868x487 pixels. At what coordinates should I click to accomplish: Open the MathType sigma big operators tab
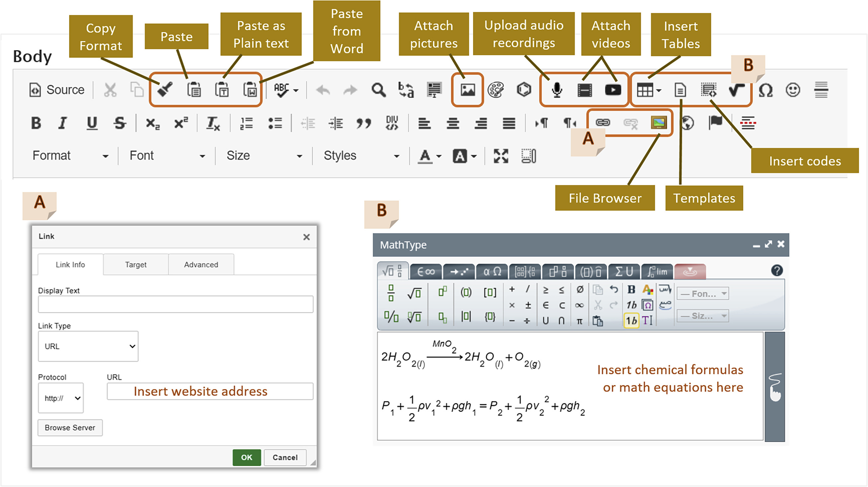(624, 272)
